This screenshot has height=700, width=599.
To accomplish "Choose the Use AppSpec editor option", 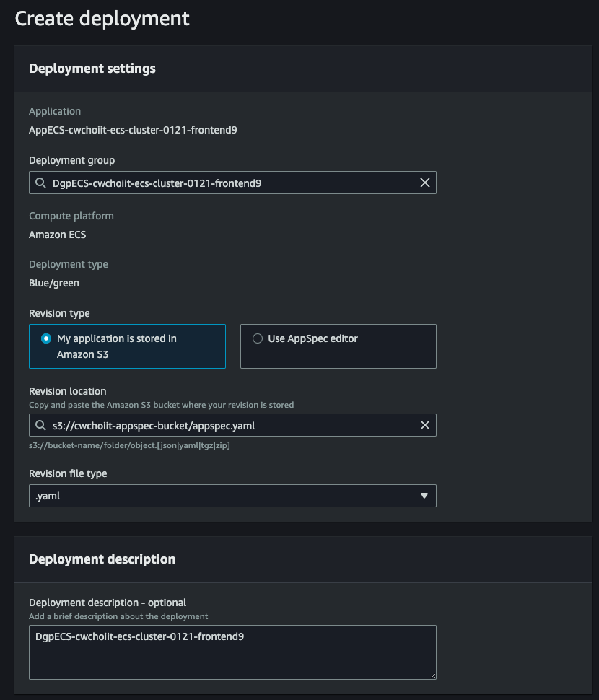I will (258, 338).
